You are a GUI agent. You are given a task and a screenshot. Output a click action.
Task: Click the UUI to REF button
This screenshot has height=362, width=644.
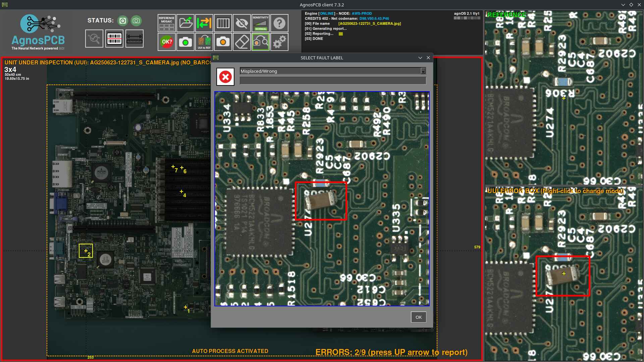[204, 42]
